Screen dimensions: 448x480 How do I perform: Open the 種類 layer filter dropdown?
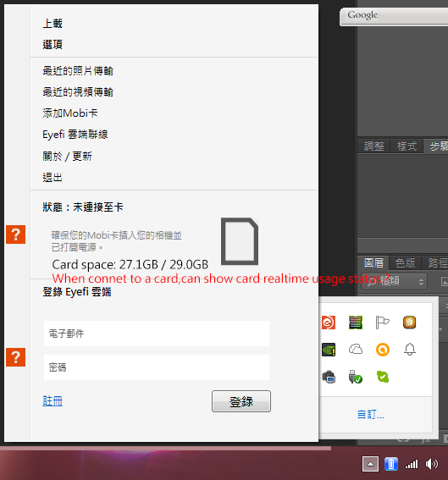click(394, 282)
